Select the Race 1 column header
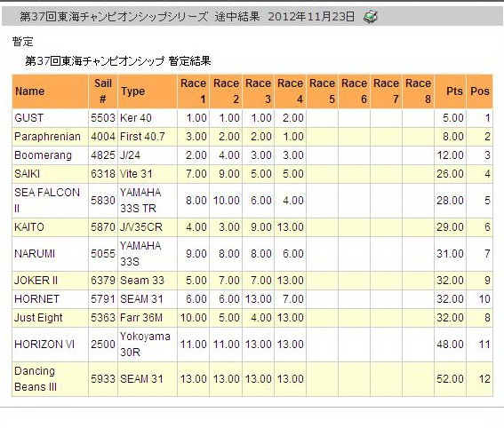This screenshot has width=504, height=428. click(193, 91)
